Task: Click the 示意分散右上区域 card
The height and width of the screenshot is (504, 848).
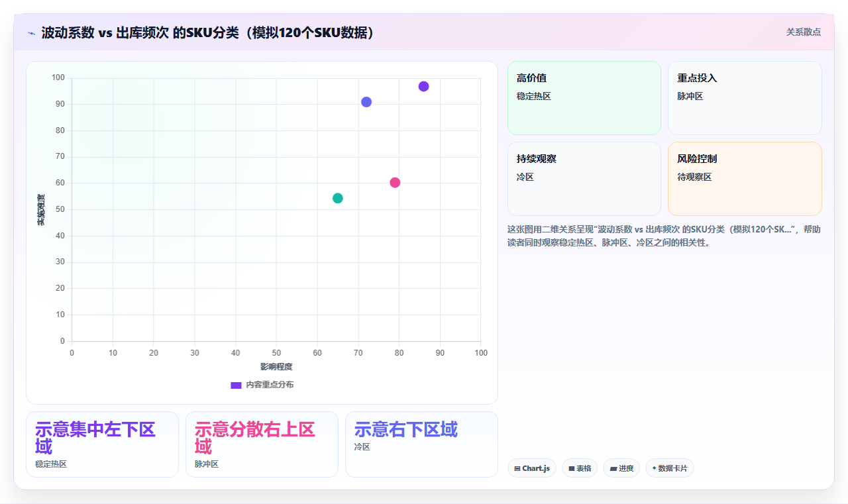Action: pyautogui.click(x=262, y=444)
